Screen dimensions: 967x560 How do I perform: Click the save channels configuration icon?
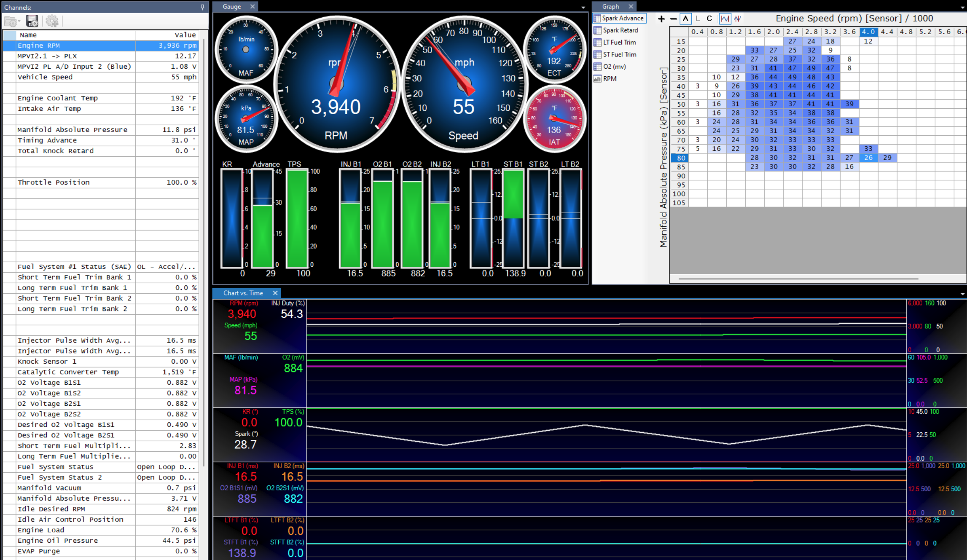[x=32, y=21]
